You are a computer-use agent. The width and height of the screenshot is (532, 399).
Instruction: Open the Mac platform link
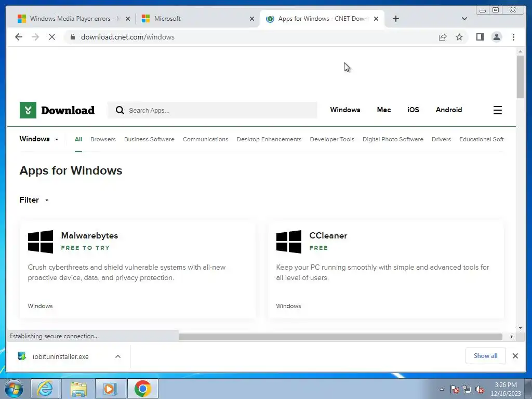coord(384,110)
